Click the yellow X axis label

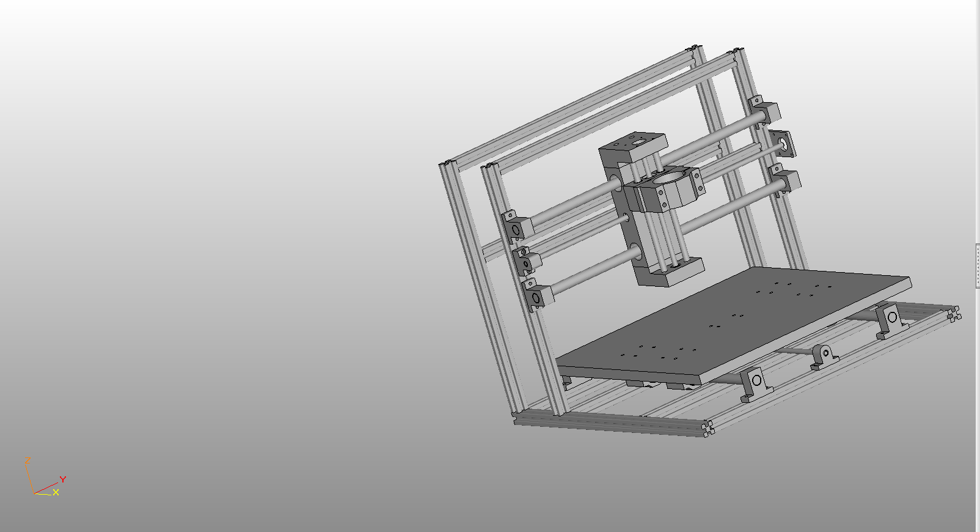pos(56,492)
